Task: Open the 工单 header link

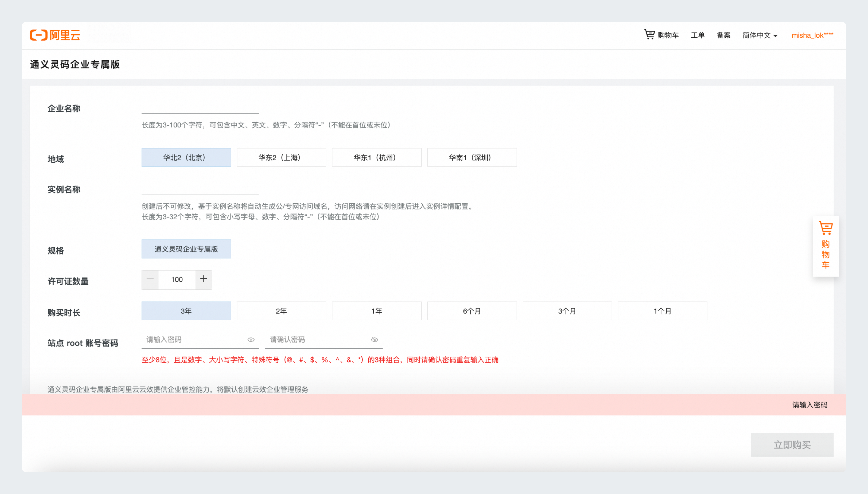Action: tap(698, 35)
